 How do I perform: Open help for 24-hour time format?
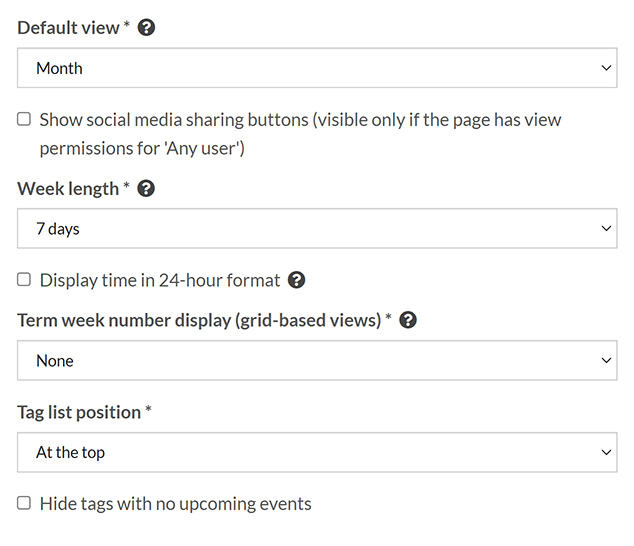(x=296, y=280)
